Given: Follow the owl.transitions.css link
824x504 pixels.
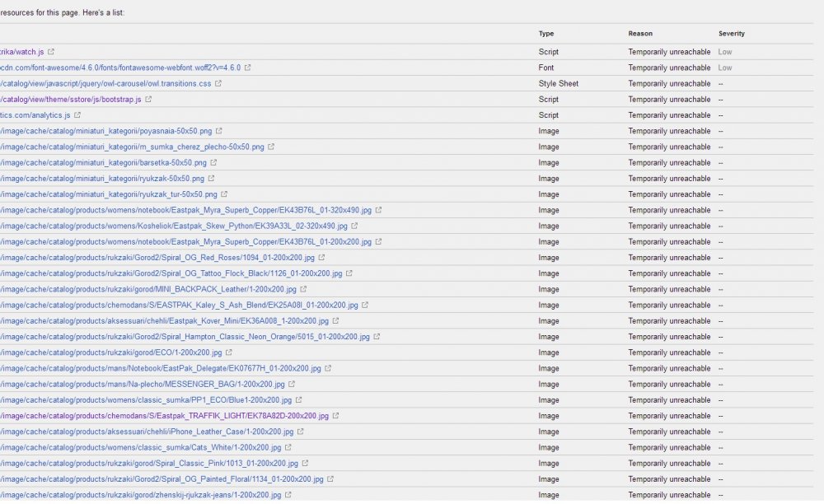Looking at the screenshot, I should pyautogui.click(x=105, y=83).
